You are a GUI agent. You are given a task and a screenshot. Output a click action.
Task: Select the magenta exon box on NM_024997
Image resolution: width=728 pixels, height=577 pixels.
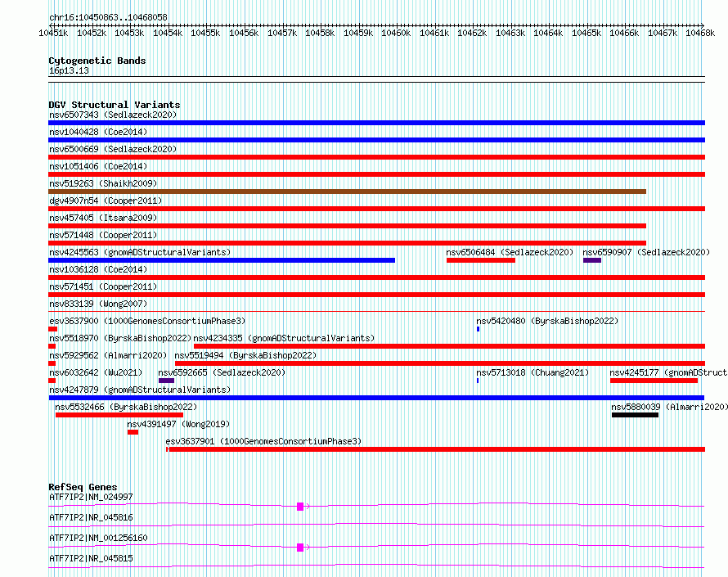[x=300, y=507]
